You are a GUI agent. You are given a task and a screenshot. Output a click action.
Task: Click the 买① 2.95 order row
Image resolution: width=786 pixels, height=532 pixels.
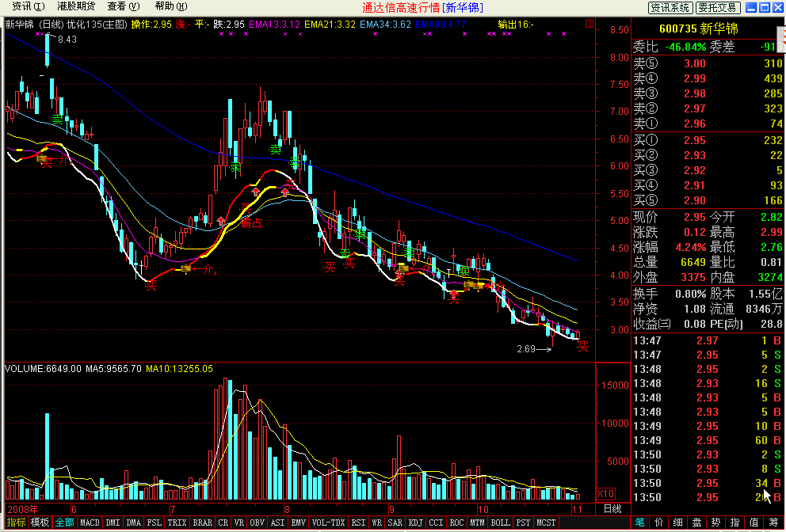pos(708,140)
